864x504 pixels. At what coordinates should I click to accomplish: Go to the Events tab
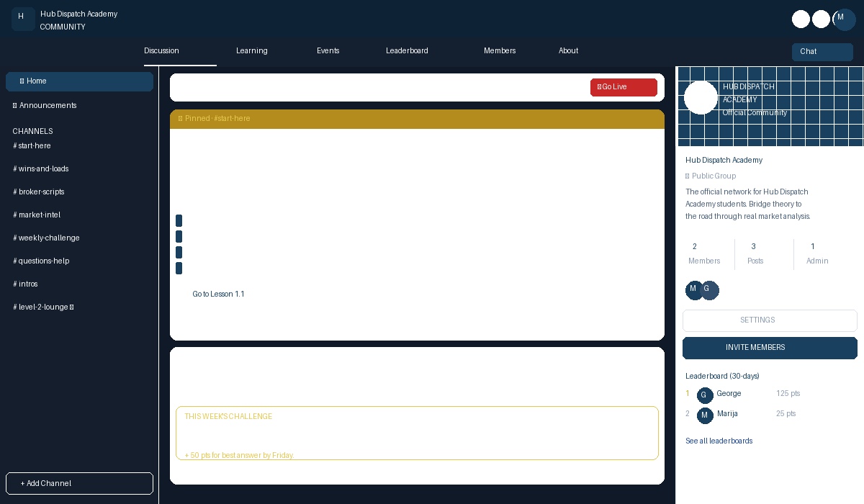pyautogui.click(x=328, y=51)
